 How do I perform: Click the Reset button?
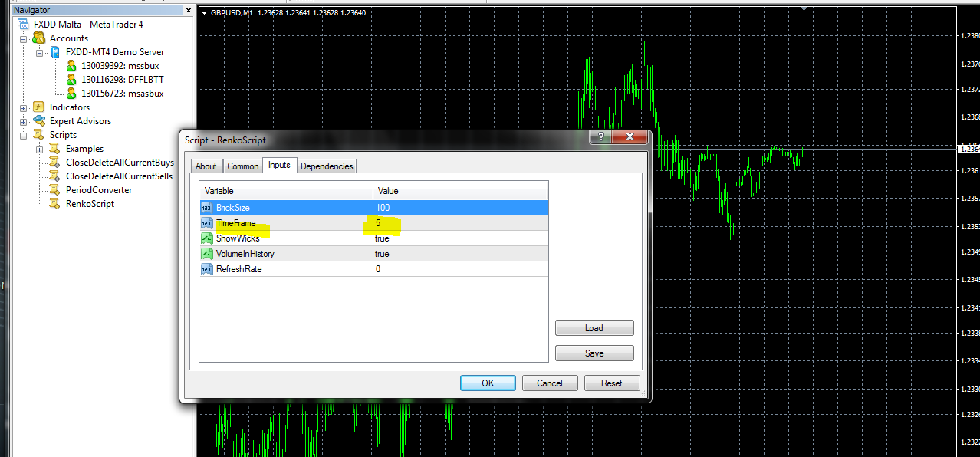point(611,383)
